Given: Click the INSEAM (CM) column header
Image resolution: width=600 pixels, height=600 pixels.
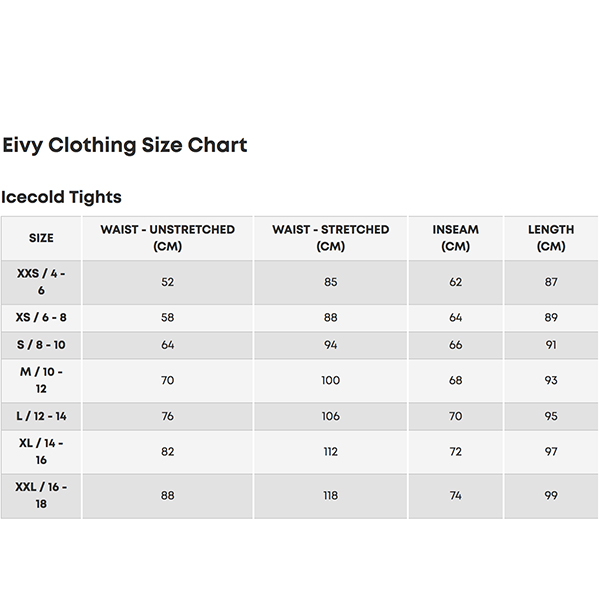Looking at the screenshot, I should click(x=455, y=238).
